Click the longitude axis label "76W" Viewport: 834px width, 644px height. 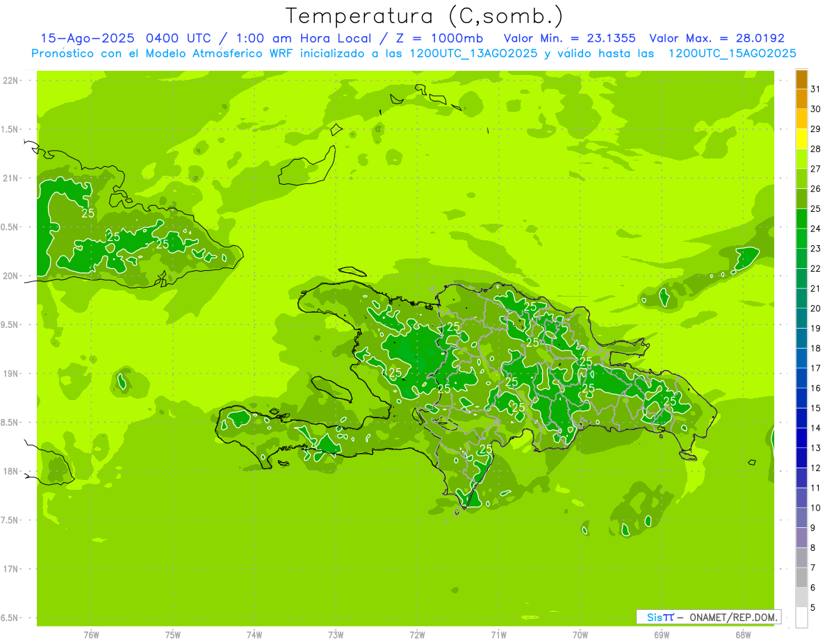point(91,635)
